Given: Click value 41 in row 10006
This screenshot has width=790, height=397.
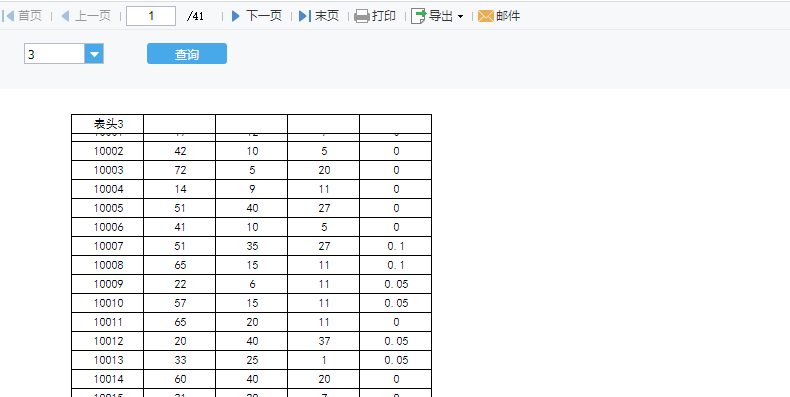Looking at the screenshot, I should (x=180, y=227).
